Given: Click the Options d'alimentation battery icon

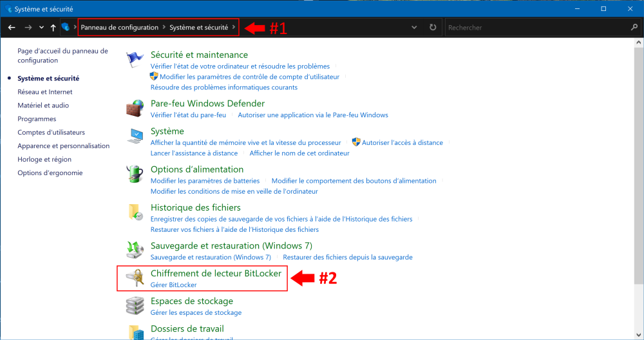Looking at the screenshot, I should (135, 174).
